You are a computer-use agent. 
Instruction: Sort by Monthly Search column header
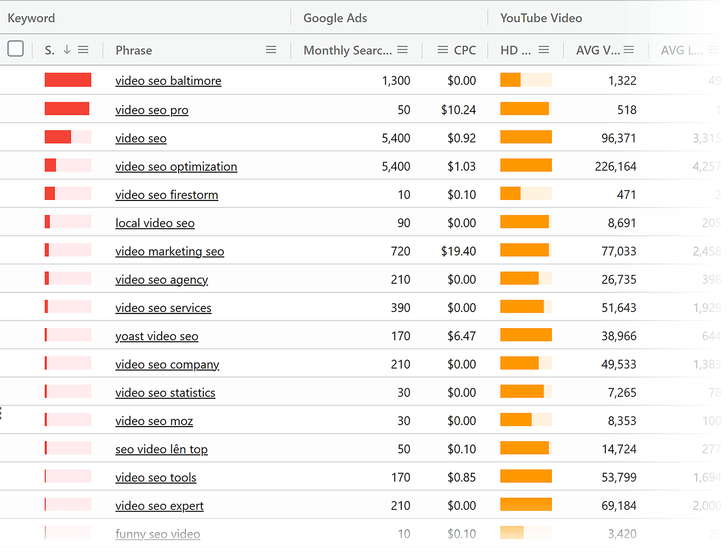(347, 50)
